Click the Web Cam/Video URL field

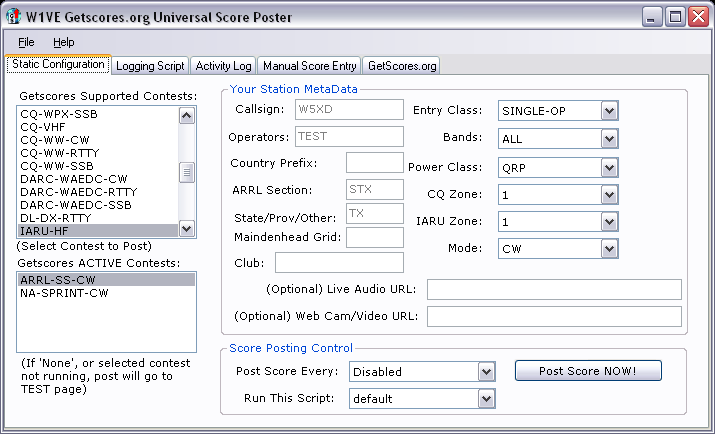click(x=554, y=316)
